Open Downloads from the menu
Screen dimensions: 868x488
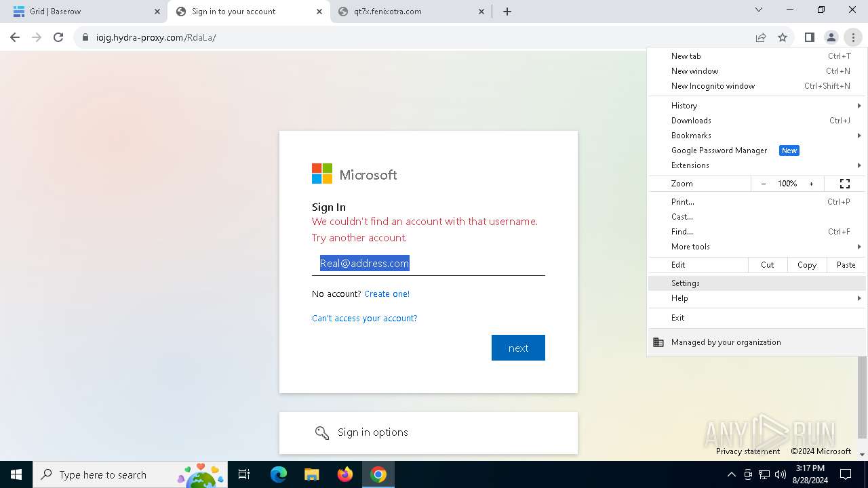(757, 121)
